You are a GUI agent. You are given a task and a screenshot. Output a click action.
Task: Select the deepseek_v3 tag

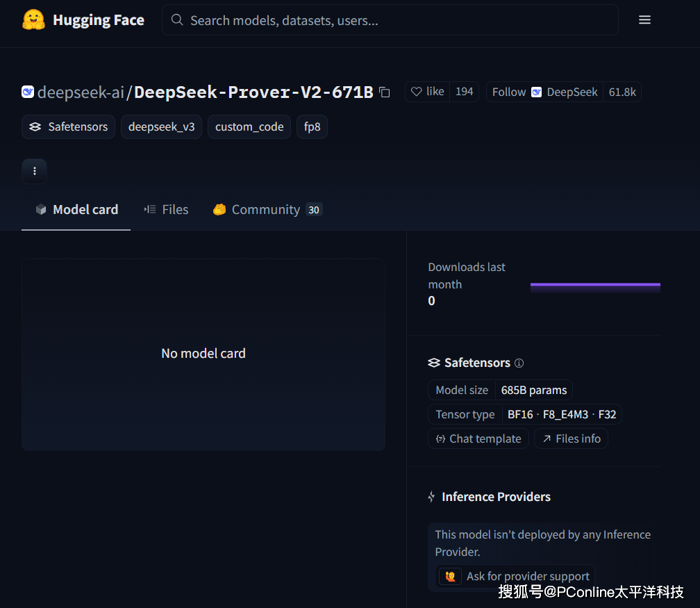161,126
